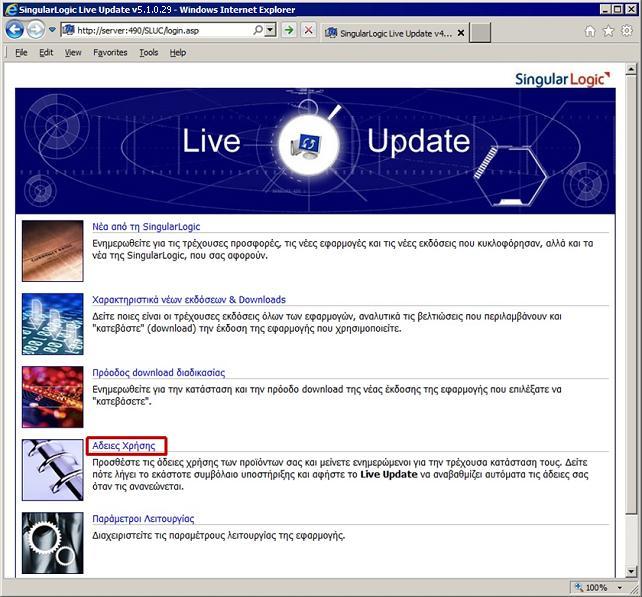Open a new blank tab
Viewport: 642px width, 597px height.
[479, 33]
